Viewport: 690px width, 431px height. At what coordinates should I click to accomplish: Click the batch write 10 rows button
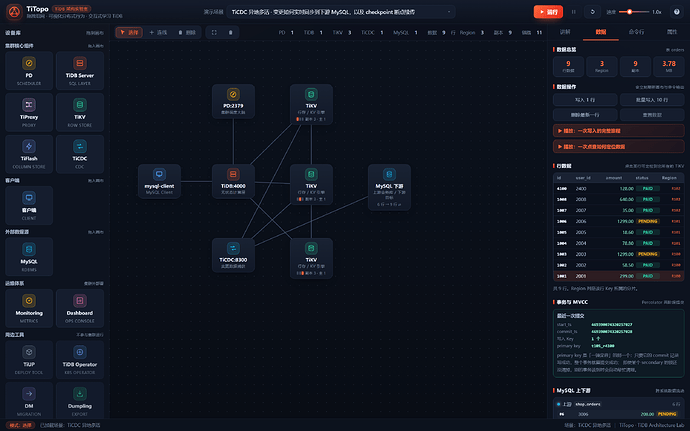coord(652,100)
